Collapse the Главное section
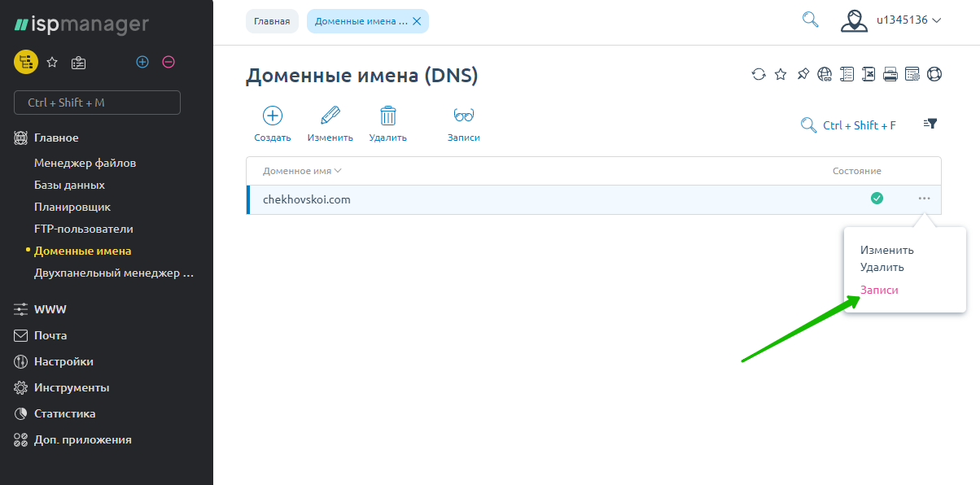The width and height of the screenshot is (980, 485). tap(56, 138)
